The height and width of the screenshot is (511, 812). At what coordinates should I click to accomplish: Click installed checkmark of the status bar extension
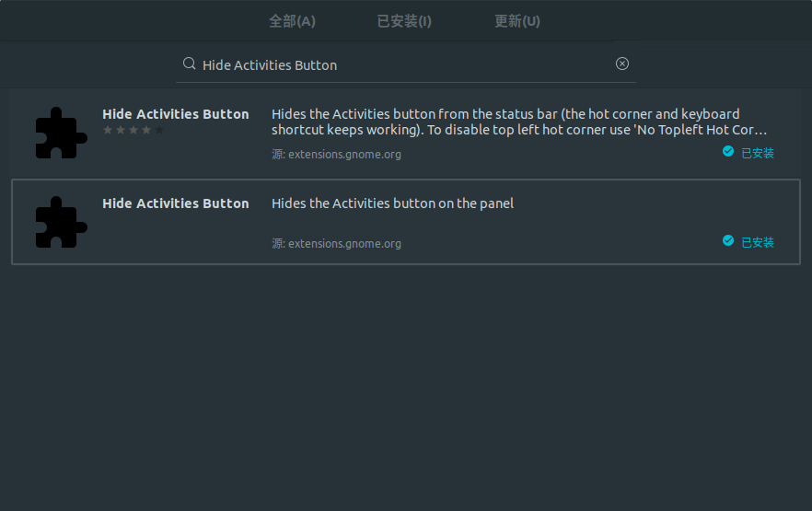click(x=728, y=152)
